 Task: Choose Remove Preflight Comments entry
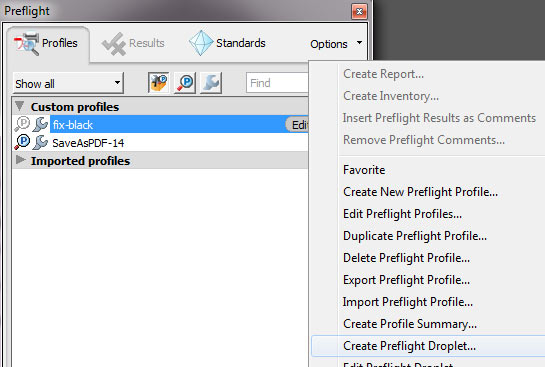coord(424,140)
